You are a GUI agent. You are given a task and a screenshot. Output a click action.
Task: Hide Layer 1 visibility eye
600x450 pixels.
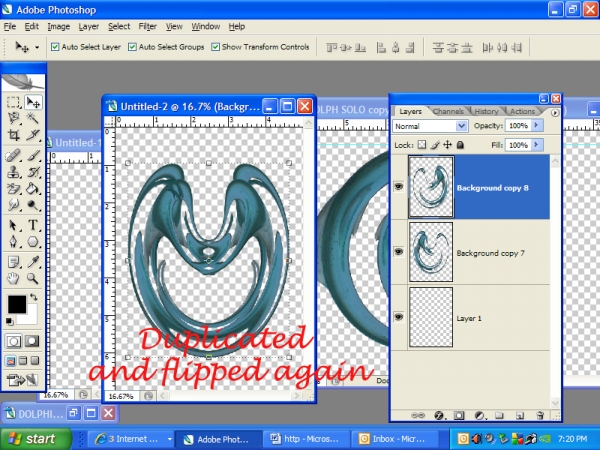coord(399,317)
